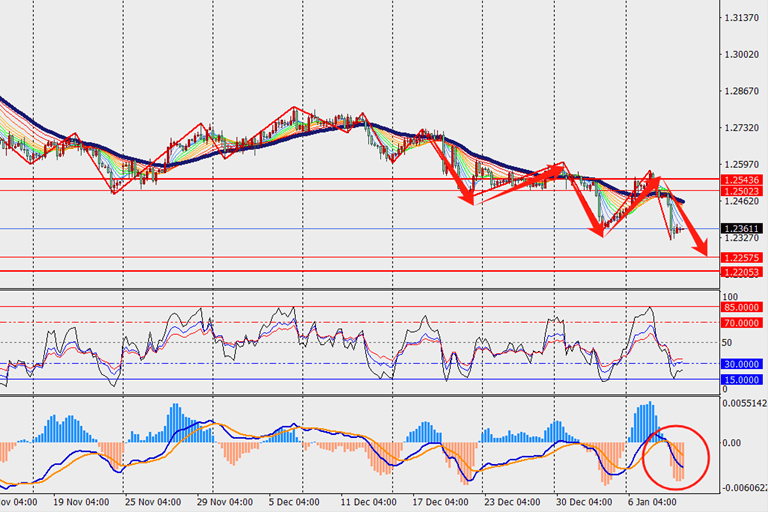Click the 30.0000 blue level label
Screen dimensions: 768x512
click(742, 364)
